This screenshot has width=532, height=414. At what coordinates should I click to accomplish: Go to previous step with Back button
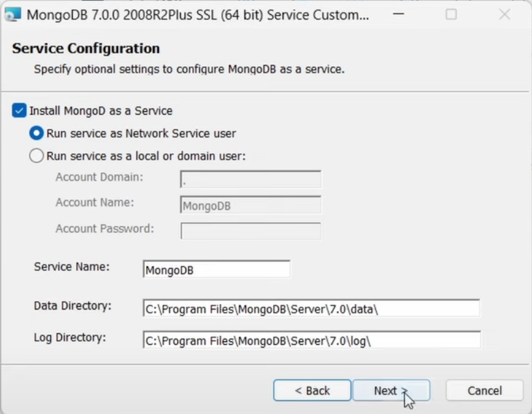point(312,390)
